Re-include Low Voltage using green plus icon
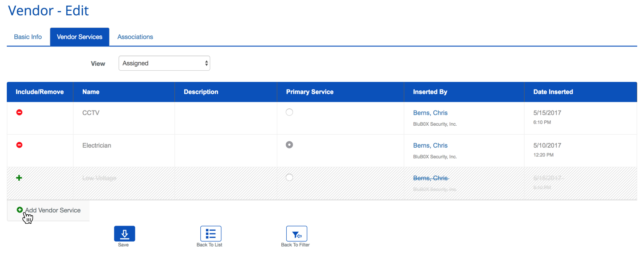Viewport: 644px width, 255px height. tap(19, 178)
